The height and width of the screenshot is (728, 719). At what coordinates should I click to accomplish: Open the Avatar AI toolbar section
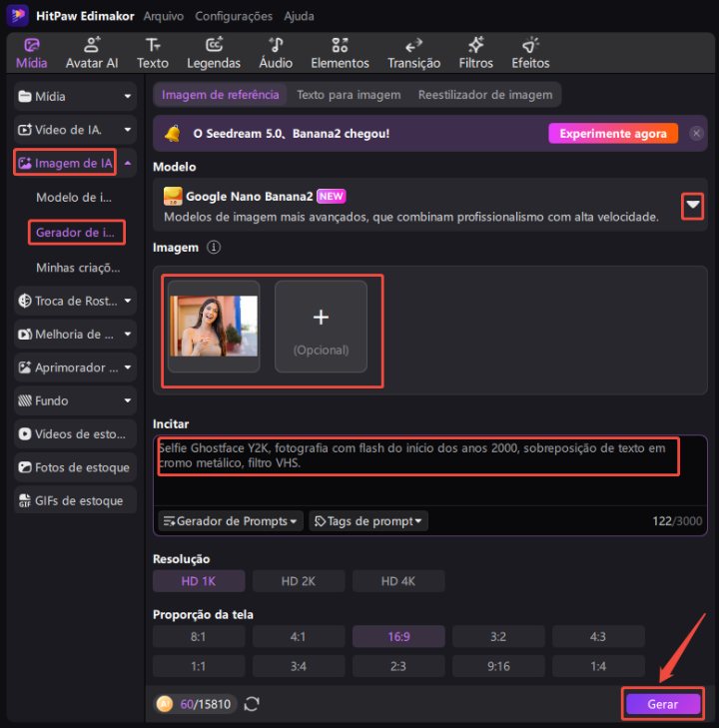pos(91,53)
